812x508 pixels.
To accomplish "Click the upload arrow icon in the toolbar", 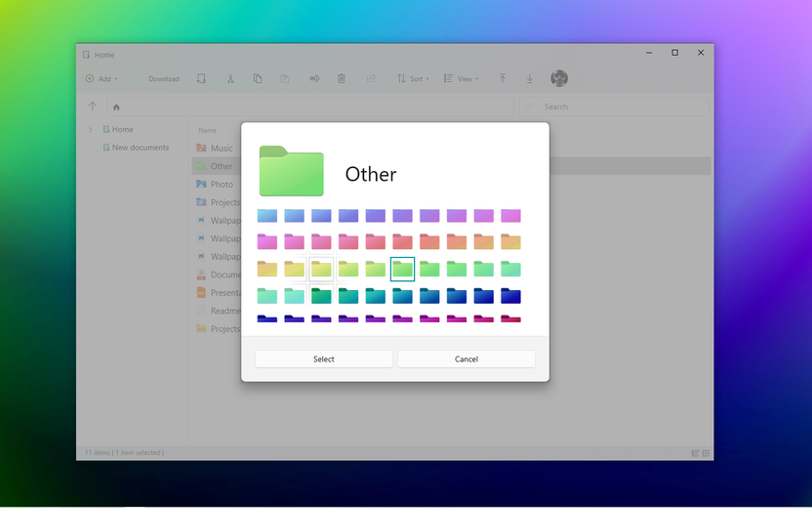I will [x=503, y=79].
